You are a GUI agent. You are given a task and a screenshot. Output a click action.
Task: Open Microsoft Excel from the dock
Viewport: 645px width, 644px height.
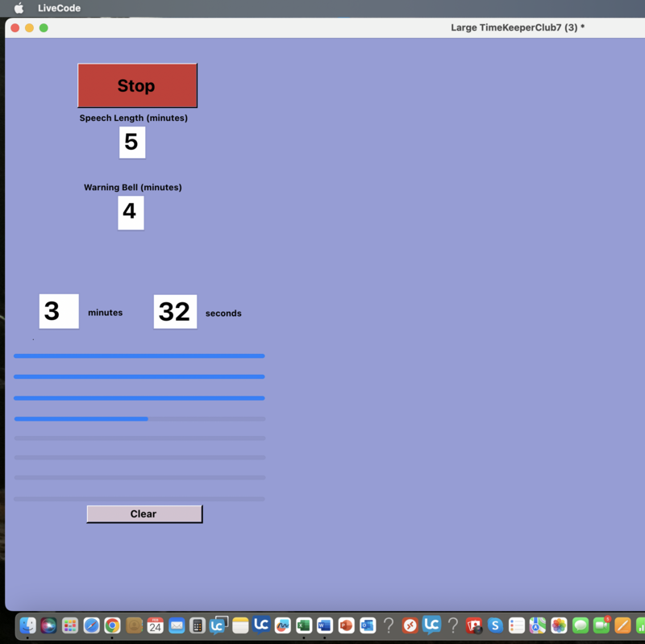[x=304, y=625]
